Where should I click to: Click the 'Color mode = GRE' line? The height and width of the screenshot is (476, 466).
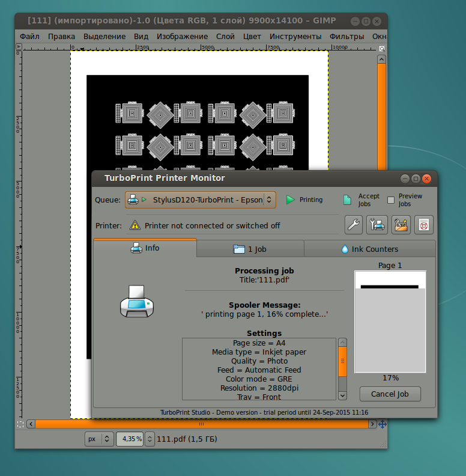click(x=259, y=379)
